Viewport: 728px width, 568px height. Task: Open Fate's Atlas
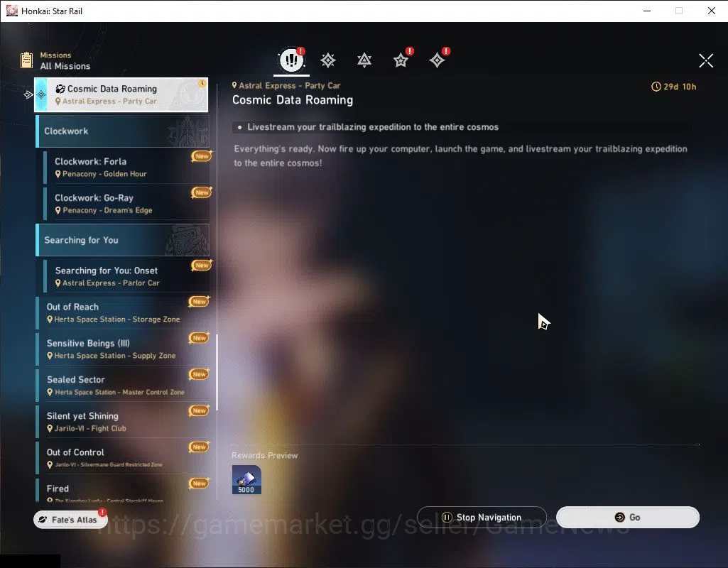point(70,520)
